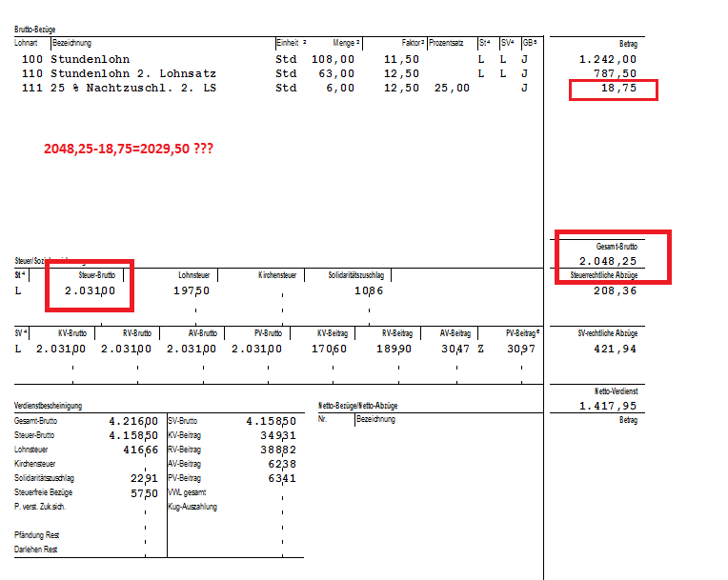Click the Prozentsatz value 25,00
728x580 pixels.
click(452, 89)
